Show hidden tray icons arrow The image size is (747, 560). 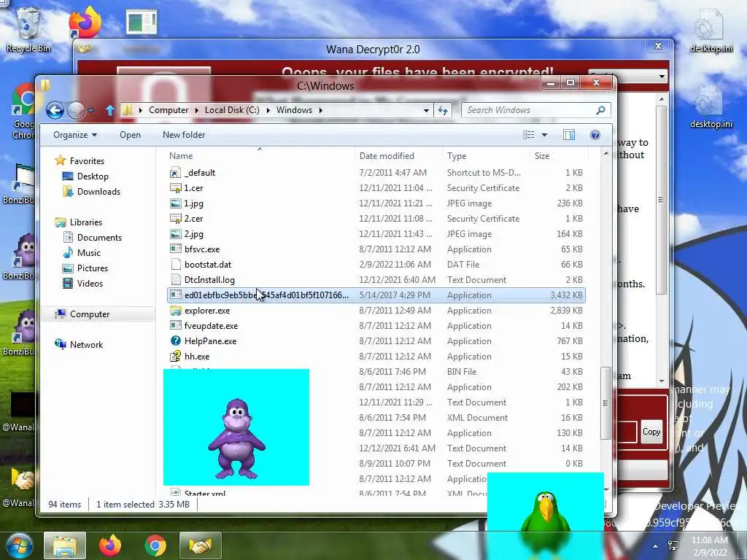tap(656, 546)
